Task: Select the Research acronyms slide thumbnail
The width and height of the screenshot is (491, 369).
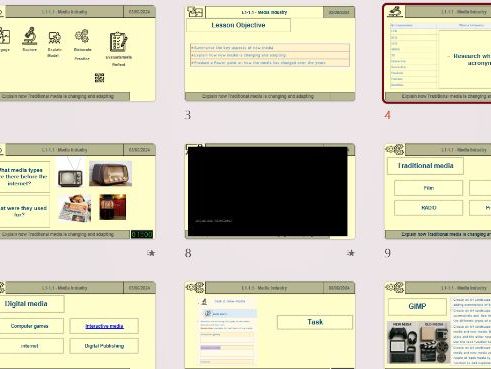Action: (x=437, y=53)
